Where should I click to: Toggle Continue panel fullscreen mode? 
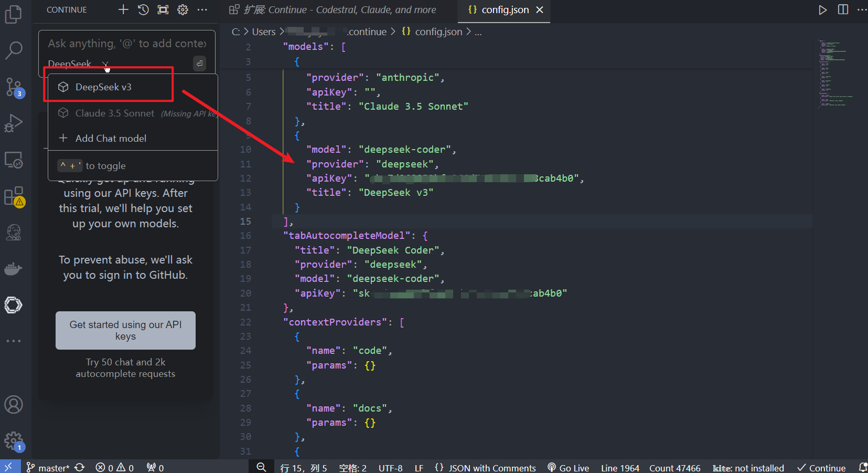[163, 9]
